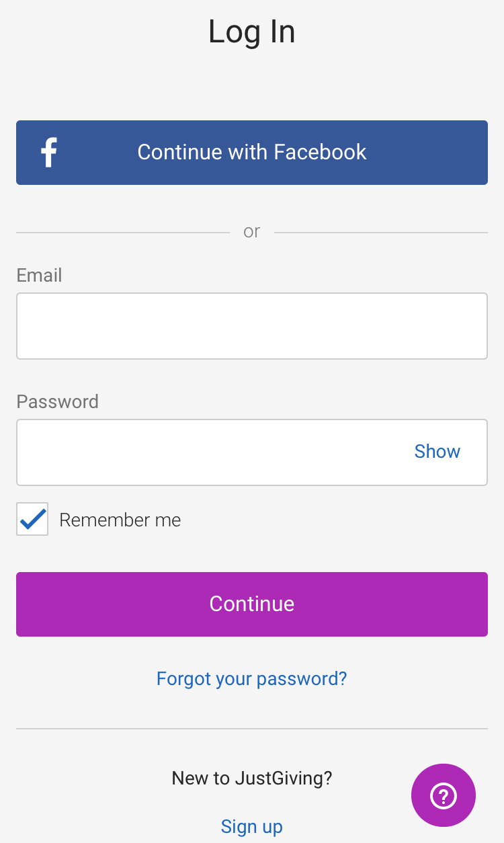Open the 'Forgot your password?' link
504x843 pixels.
[x=252, y=678]
